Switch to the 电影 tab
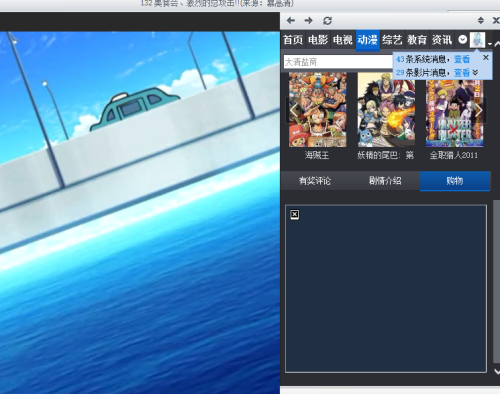 318,40
